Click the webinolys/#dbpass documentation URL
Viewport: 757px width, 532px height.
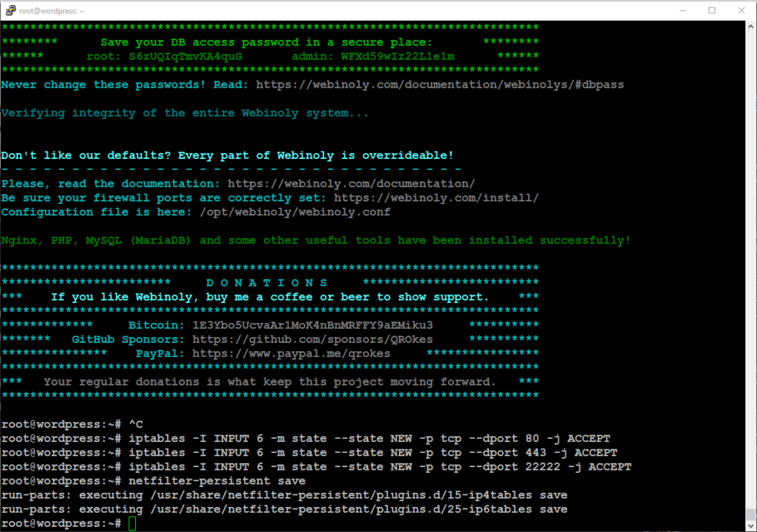click(440, 85)
